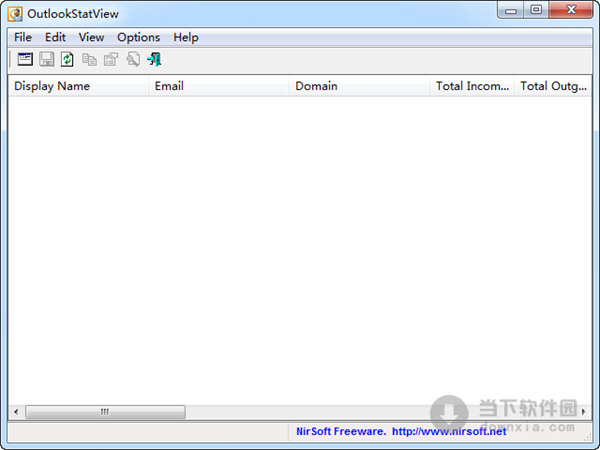Open the File menu
The image size is (600, 450).
tap(23, 38)
